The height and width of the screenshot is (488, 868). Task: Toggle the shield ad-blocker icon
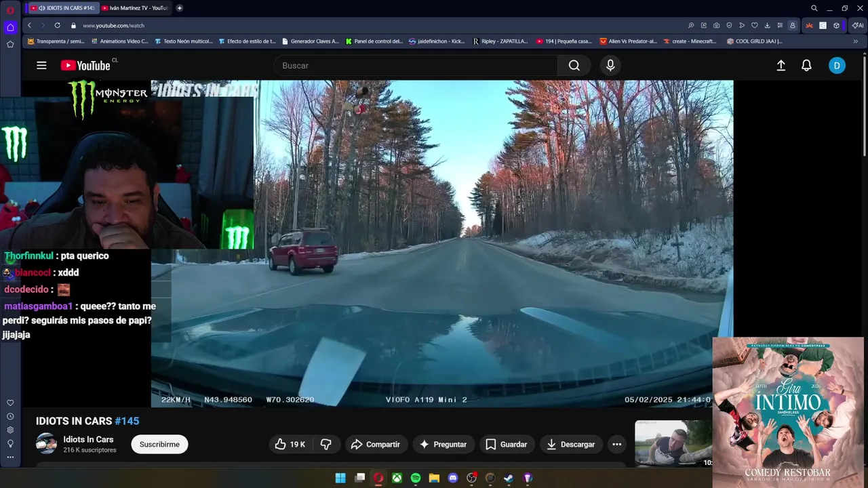point(729,25)
